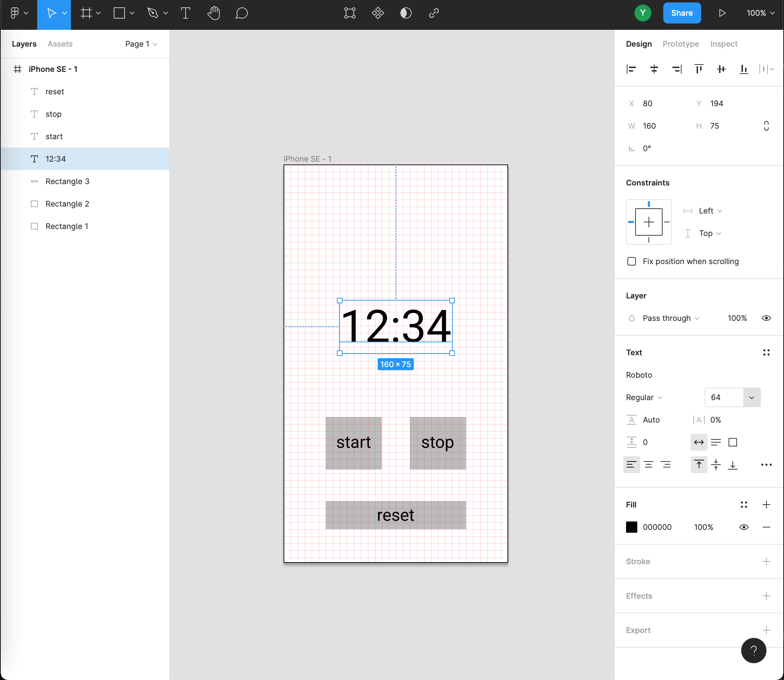Select the Hand tool
Screen dimensions: 784x680
(x=214, y=13)
